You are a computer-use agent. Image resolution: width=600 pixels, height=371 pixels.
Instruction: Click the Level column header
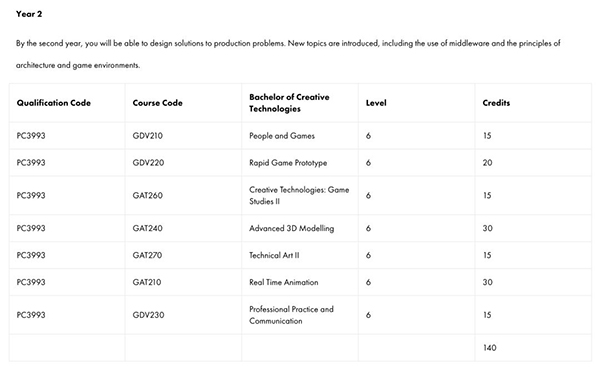376,103
